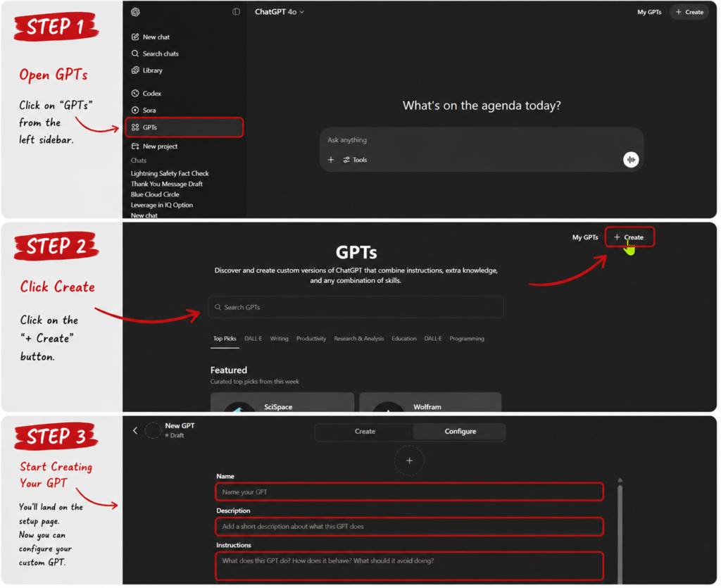Add a GPT image with the plus circle
The width and height of the screenshot is (721, 588).
pyautogui.click(x=409, y=461)
